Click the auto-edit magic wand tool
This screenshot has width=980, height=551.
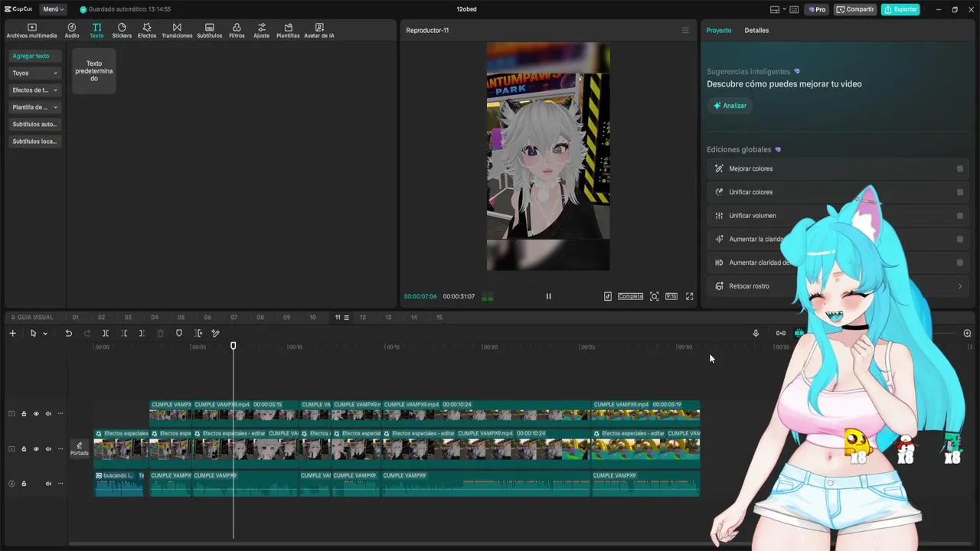[x=215, y=333]
